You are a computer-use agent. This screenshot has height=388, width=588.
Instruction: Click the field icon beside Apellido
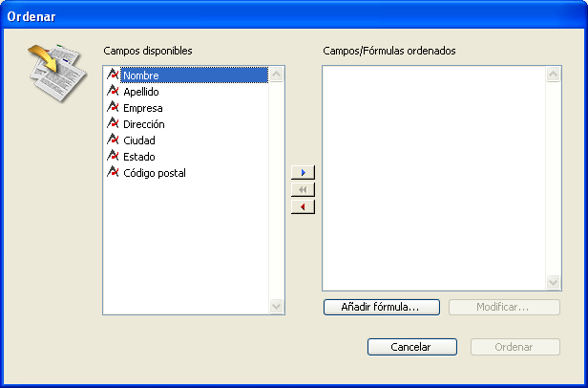point(113,91)
